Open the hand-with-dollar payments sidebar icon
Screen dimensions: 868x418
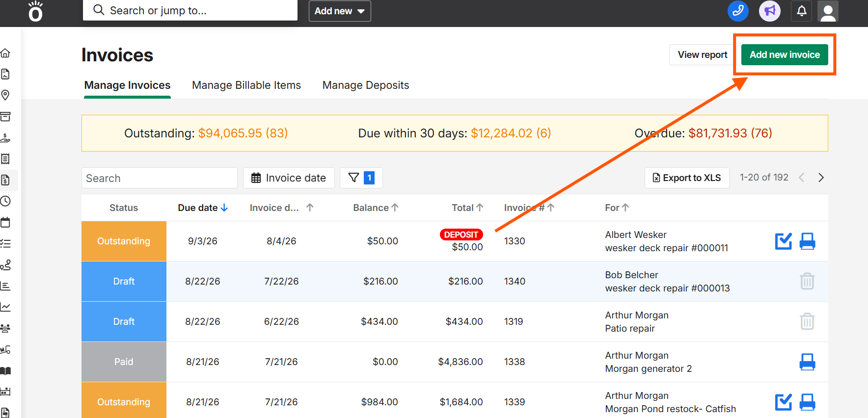click(x=5, y=137)
